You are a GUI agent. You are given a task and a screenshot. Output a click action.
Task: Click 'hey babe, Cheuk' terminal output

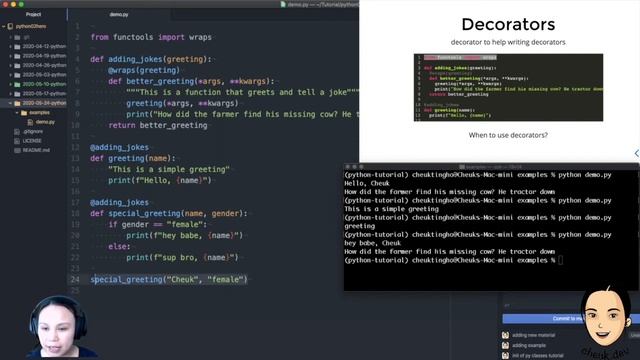pyautogui.click(x=372, y=243)
